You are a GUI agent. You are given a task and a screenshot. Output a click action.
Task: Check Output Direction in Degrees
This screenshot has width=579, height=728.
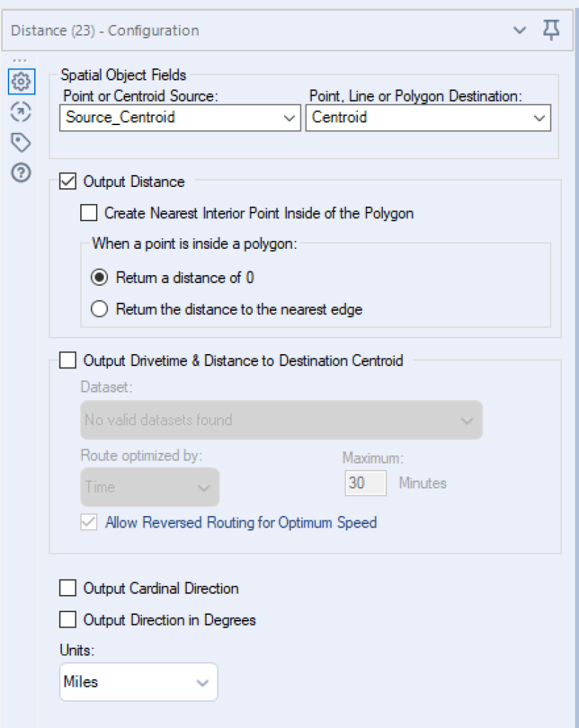pyautogui.click(x=68, y=620)
